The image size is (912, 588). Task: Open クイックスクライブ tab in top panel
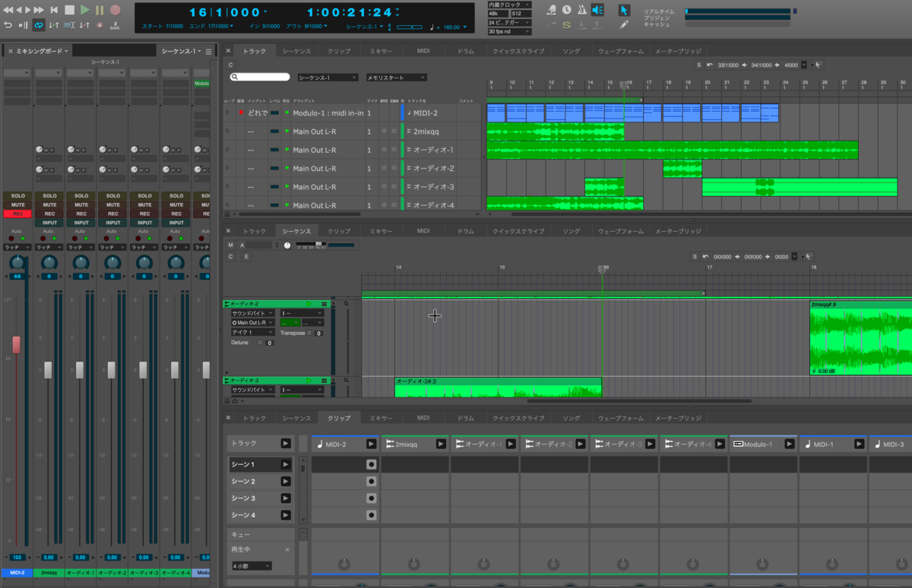(518, 51)
